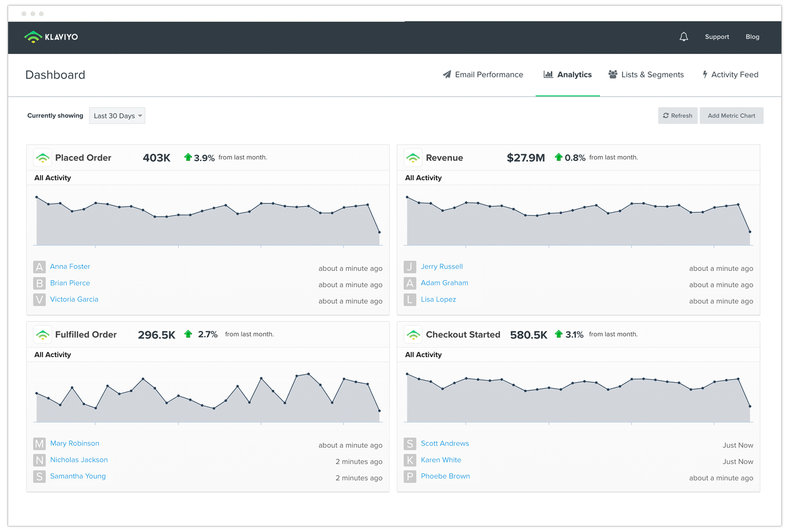788x532 pixels.
Task: Click Jerry Russell's avatar letter J
Action: [410, 267]
